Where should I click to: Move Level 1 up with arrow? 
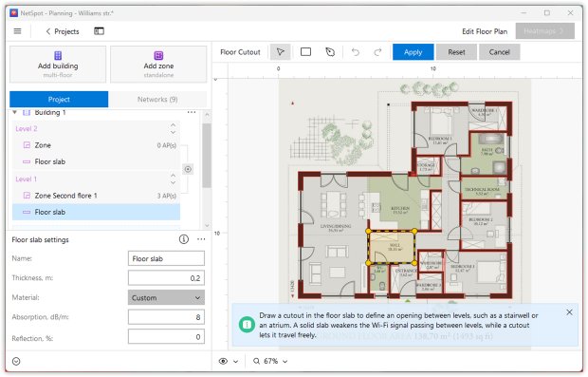(x=173, y=176)
